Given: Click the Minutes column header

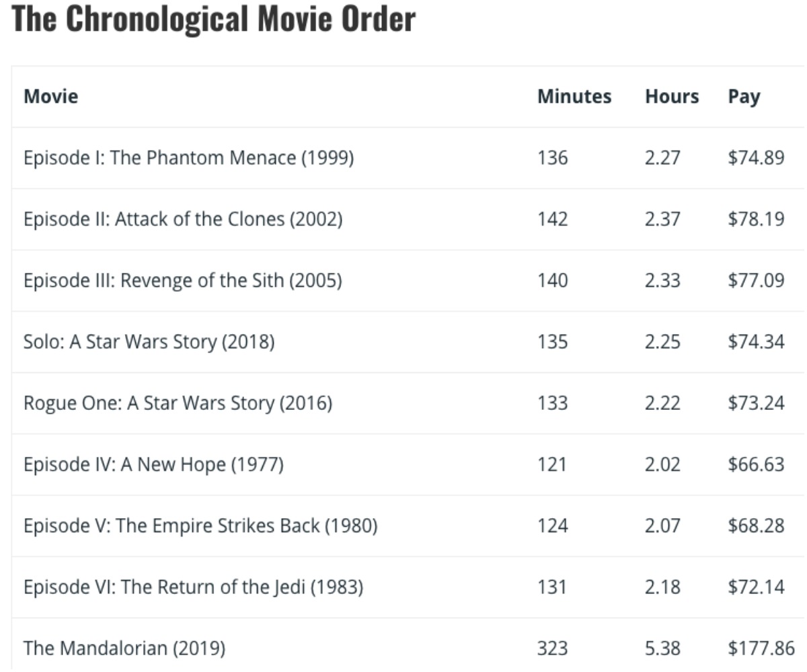Looking at the screenshot, I should 574,97.
